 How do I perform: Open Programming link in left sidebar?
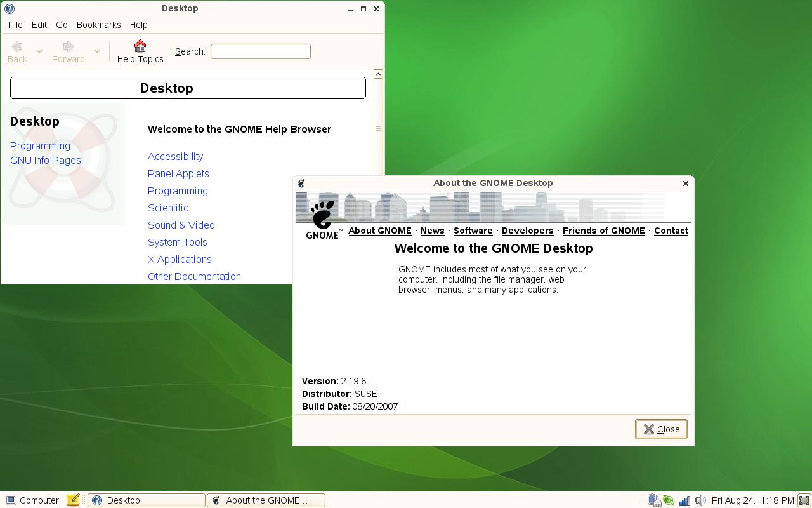[x=40, y=145]
